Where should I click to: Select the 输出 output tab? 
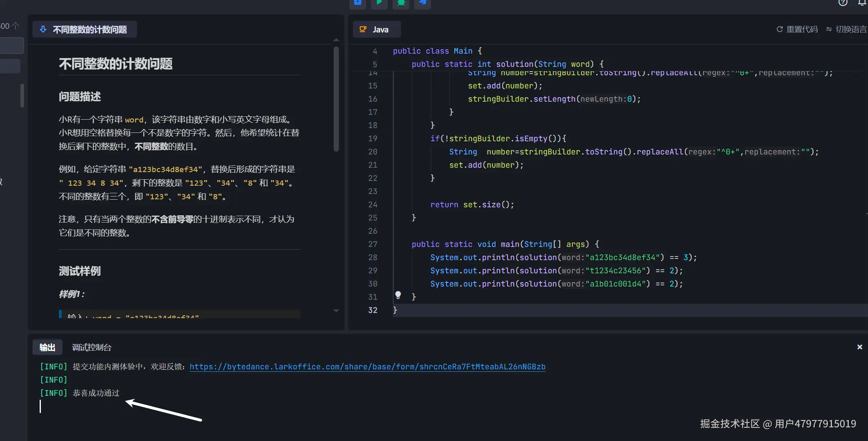click(47, 347)
